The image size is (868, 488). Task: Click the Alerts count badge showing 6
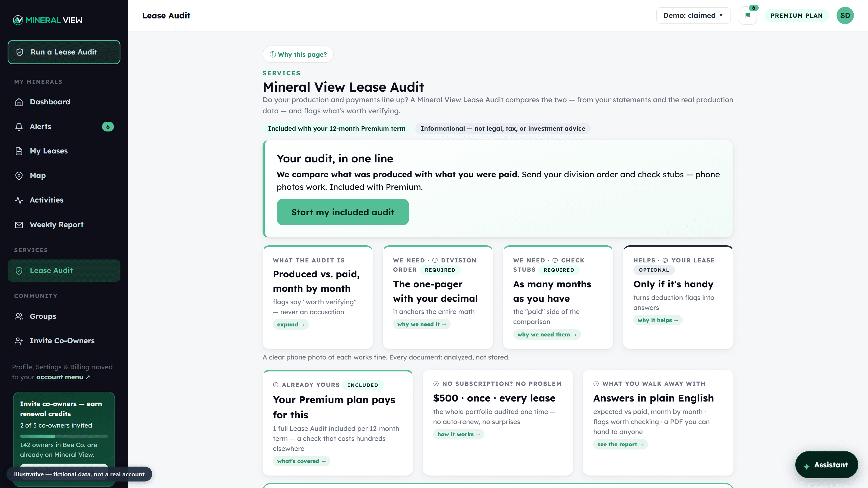pos(108,127)
